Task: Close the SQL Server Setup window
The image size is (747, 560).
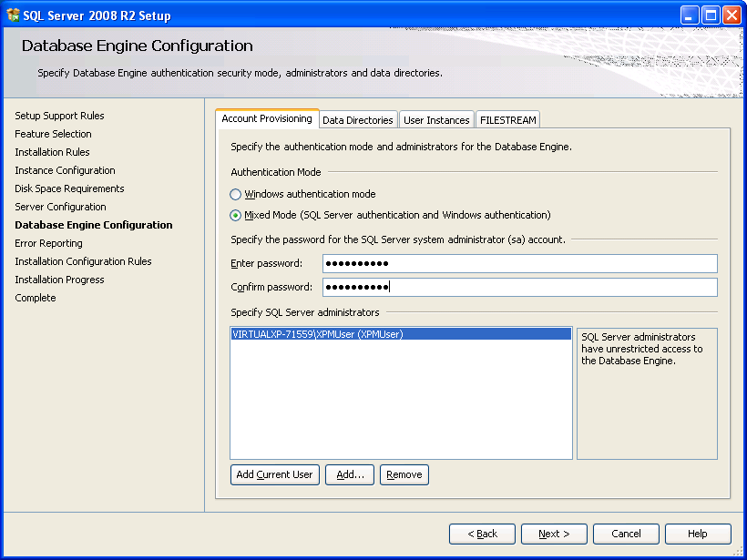Action: (x=732, y=15)
